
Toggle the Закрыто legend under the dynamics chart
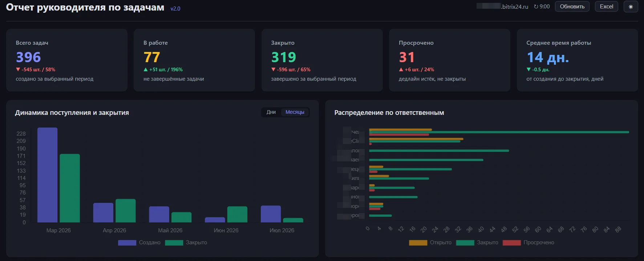[186, 242]
